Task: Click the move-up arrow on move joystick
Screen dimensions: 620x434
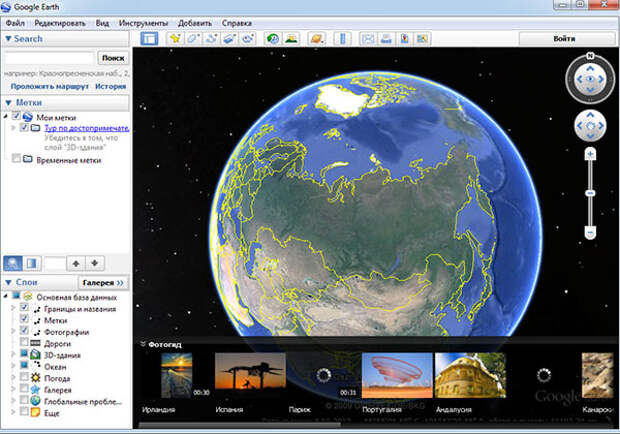Action: (590, 115)
